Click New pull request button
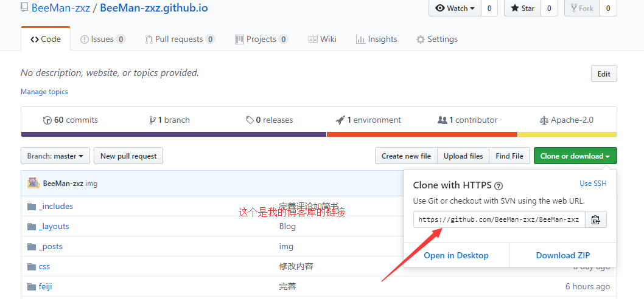Screen dimensions: 644x299 click(x=128, y=156)
